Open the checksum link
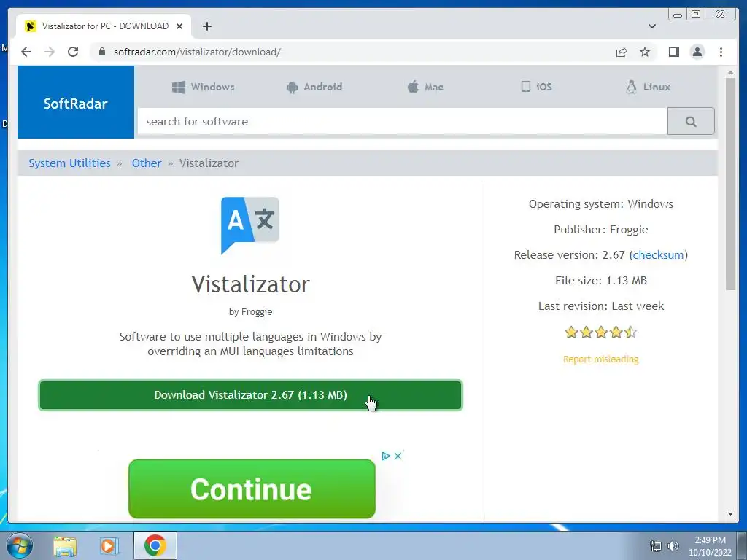Screen dimensions: 747x560 pos(658,254)
